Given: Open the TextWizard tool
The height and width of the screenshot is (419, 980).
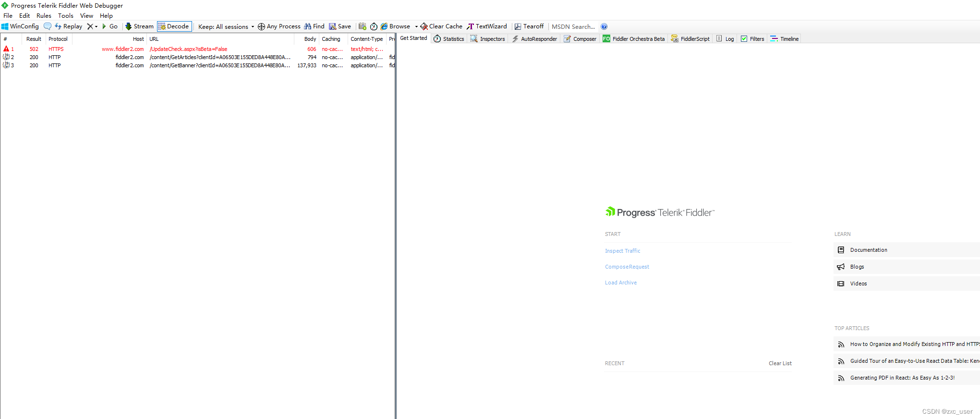Looking at the screenshot, I should pos(487,26).
